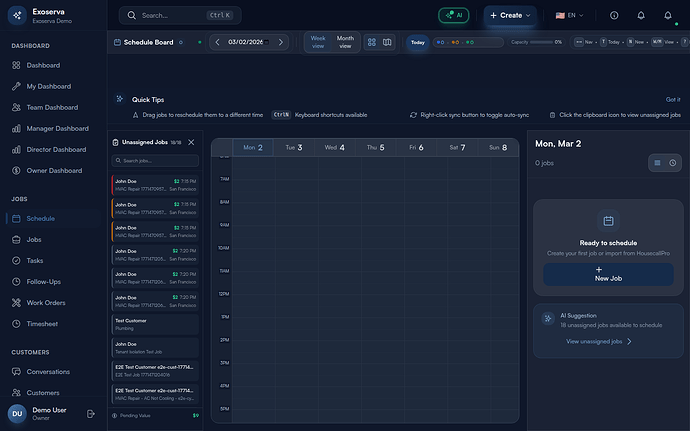Close the Unassigned Jobs panel
690x431 pixels.
point(191,142)
